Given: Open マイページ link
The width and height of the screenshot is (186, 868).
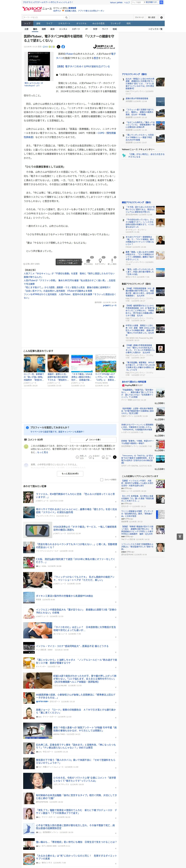Looking at the screenshot, I should click(139, 17).
